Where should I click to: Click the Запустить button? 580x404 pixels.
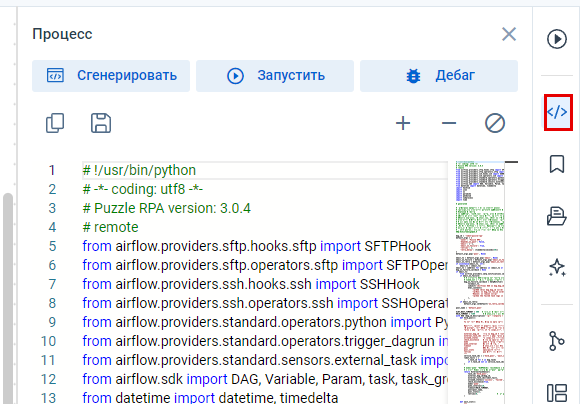275,76
